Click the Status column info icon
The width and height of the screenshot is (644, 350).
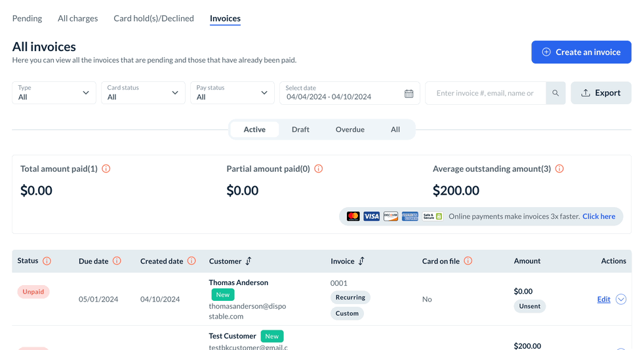47,261
